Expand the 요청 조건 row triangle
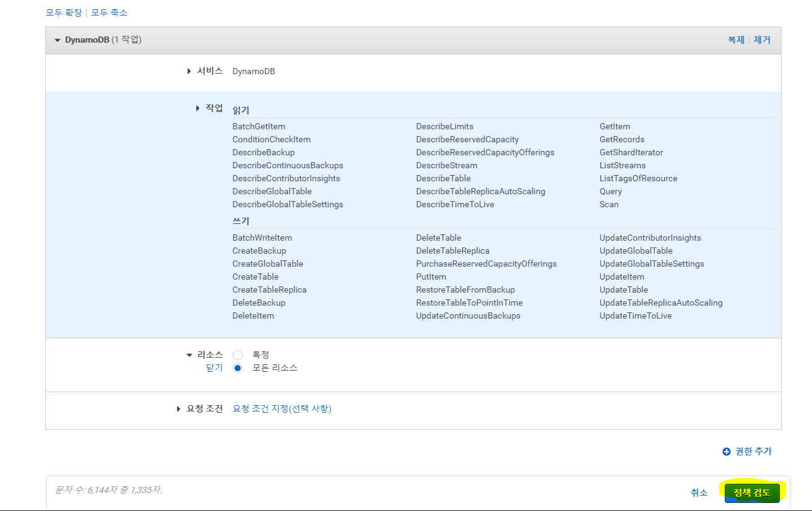Viewport: 812px width, 511px height. (x=179, y=409)
